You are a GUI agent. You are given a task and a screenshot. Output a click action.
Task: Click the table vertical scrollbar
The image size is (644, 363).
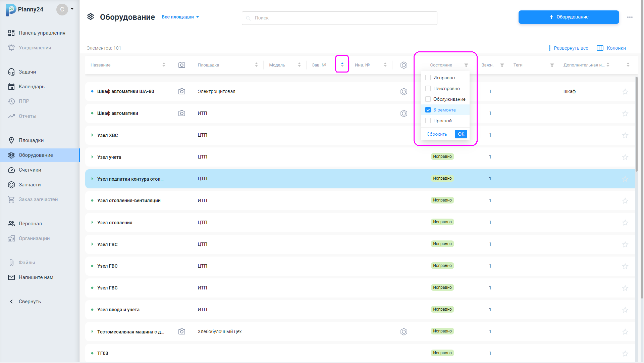pos(637,124)
